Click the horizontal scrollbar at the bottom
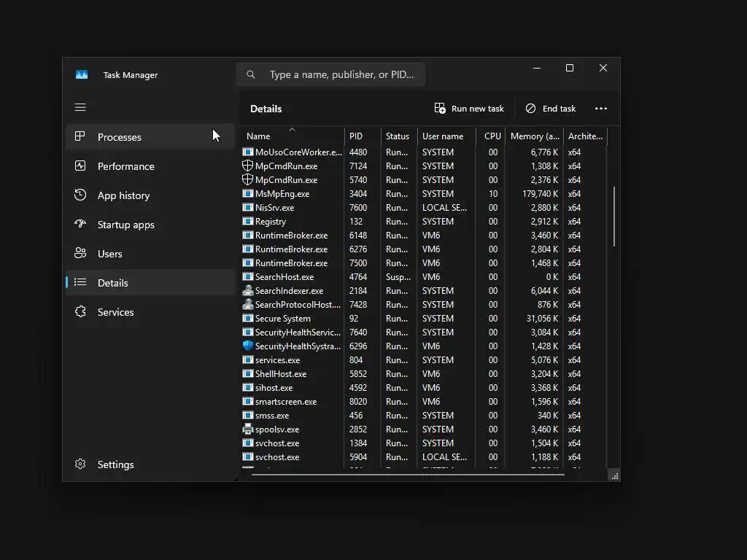The width and height of the screenshot is (747, 560). (408, 474)
